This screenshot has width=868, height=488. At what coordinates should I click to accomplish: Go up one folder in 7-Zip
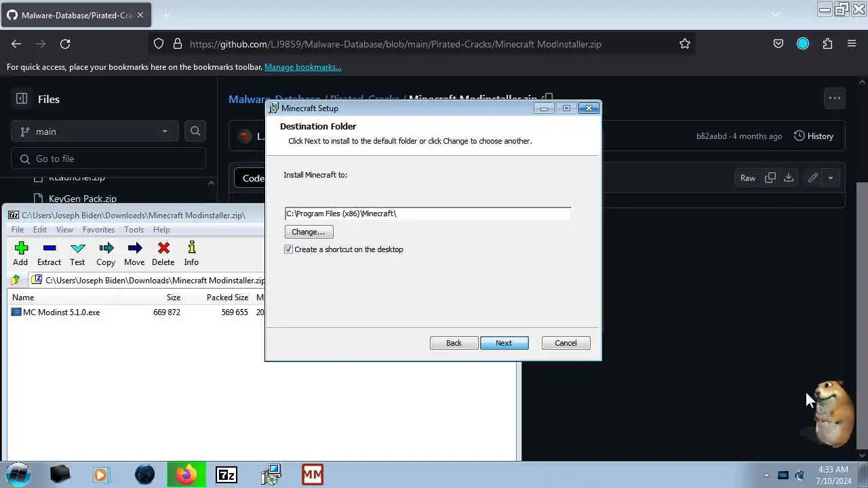tap(16, 280)
